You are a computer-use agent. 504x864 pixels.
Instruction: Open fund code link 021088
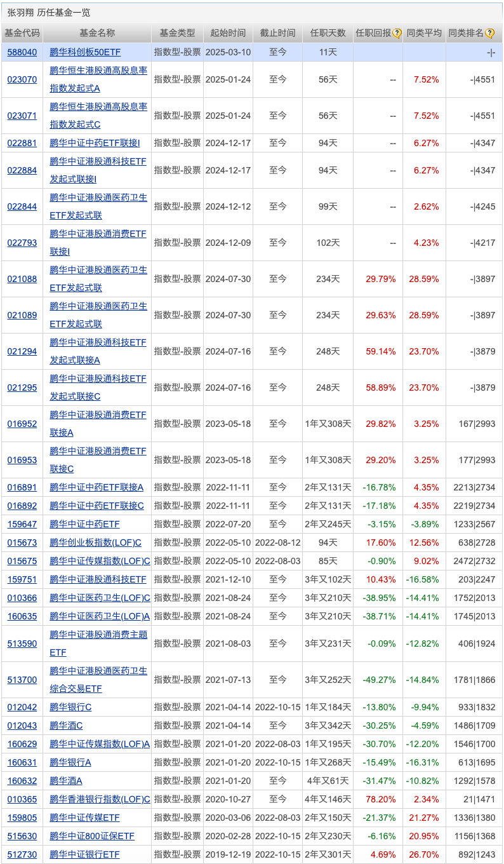coord(22,279)
